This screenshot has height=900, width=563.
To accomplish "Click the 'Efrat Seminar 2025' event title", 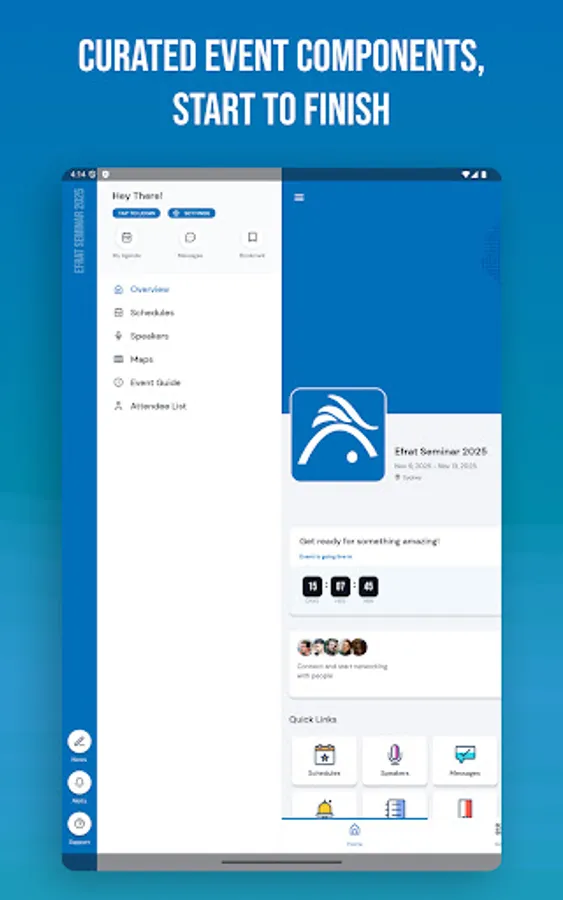I will [x=441, y=451].
